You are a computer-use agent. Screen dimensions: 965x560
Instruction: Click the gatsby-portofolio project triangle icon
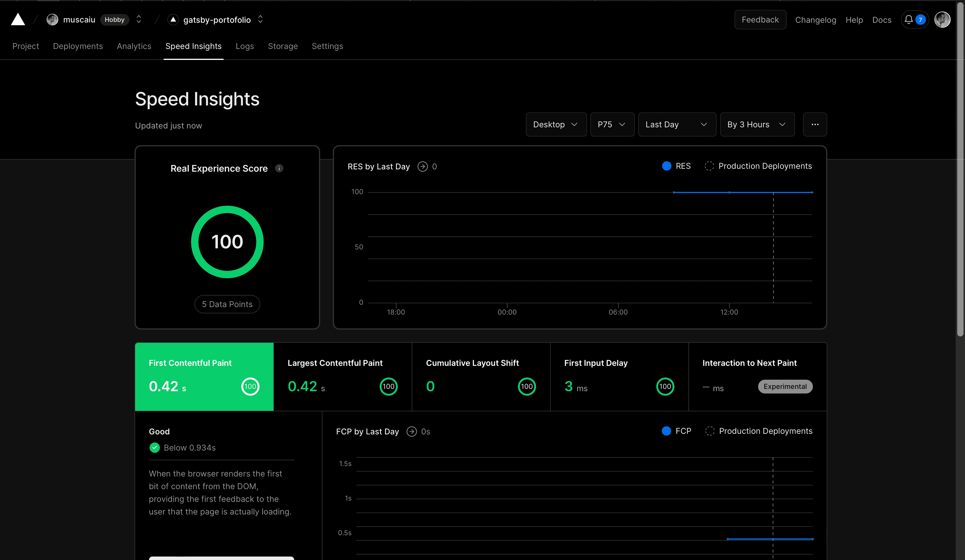[173, 20]
